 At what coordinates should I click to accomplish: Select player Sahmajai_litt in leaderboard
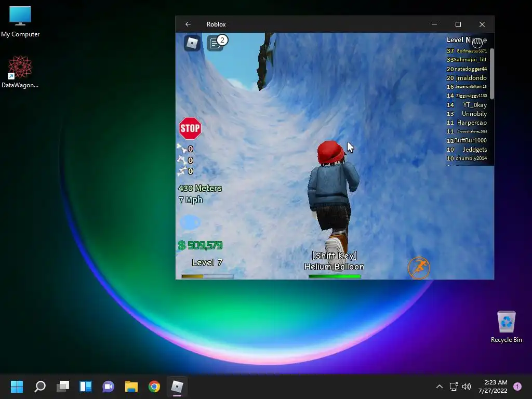point(467,60)
